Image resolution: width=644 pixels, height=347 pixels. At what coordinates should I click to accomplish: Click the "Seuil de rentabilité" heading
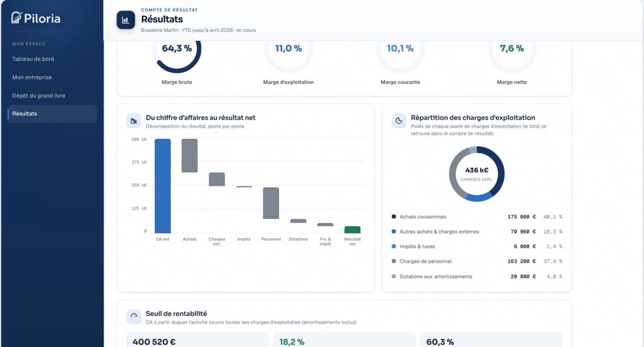point(177,314)
